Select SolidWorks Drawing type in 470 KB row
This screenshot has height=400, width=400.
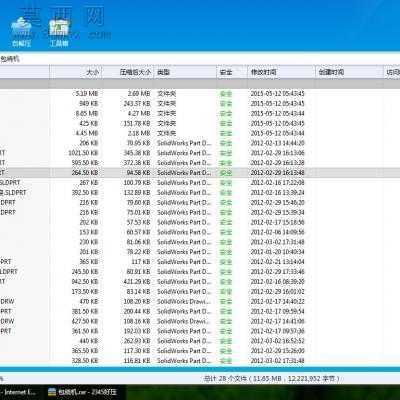(x=184, y=302)
